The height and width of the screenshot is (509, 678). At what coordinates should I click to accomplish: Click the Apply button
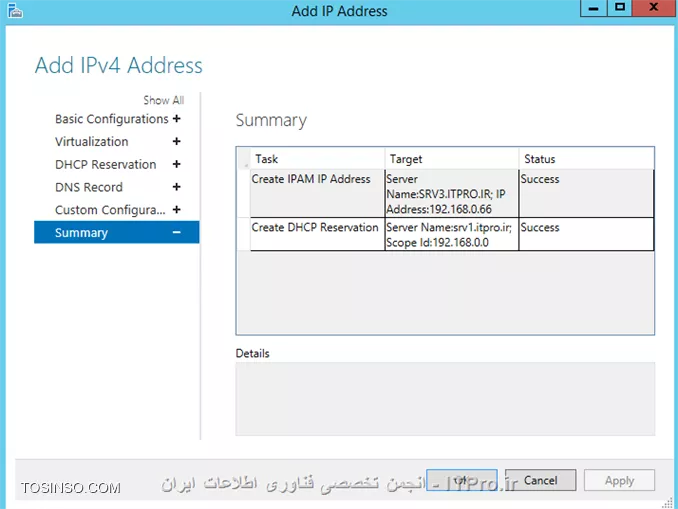pos(619,480)
